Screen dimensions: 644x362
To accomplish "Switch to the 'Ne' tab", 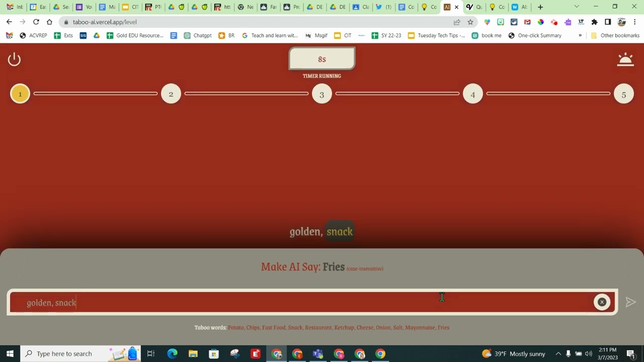I will pyautogui.click(x=246, y=7).
